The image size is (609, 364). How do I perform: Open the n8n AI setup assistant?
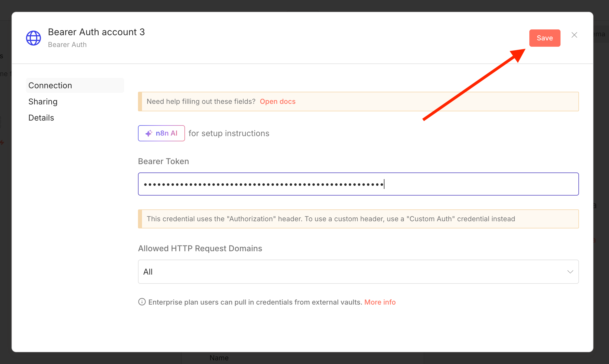click(x=161, y=133)
